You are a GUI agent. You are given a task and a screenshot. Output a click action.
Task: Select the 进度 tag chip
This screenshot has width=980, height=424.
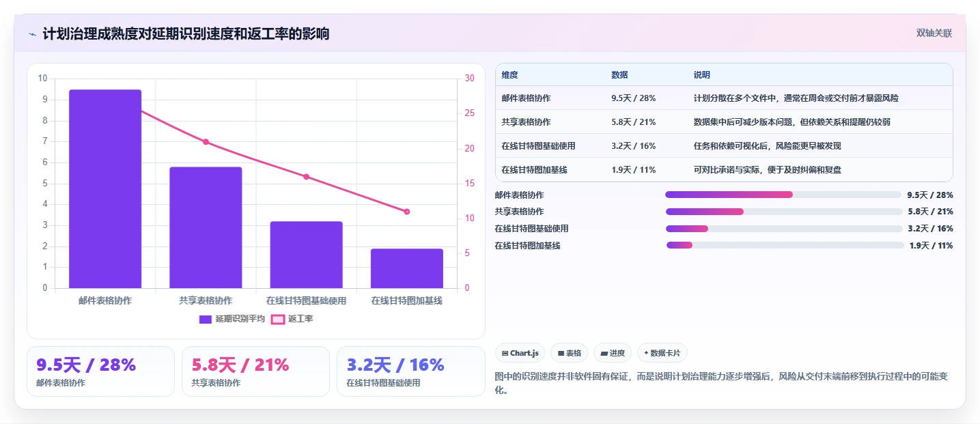click(x=613, y=353)
